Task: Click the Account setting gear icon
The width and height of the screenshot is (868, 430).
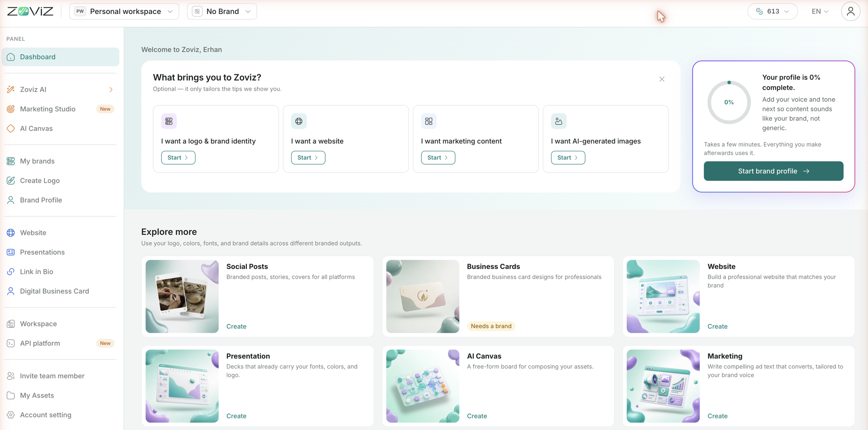Action: [11, 415]
